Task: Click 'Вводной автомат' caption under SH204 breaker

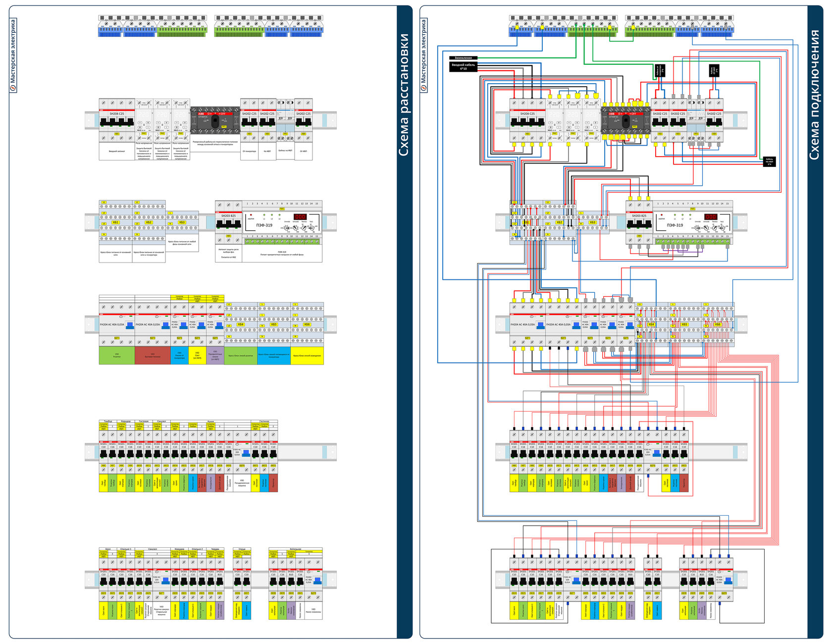Action: [117, 151]
